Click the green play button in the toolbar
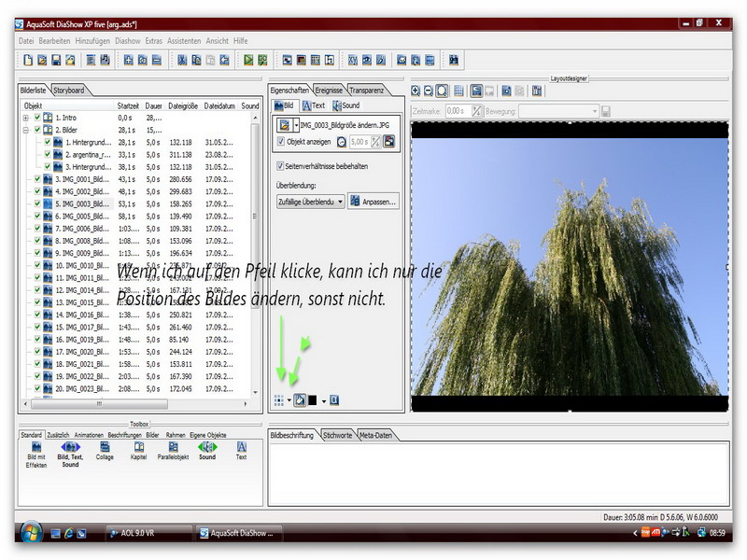747x560 pixels. coord(249,60)
